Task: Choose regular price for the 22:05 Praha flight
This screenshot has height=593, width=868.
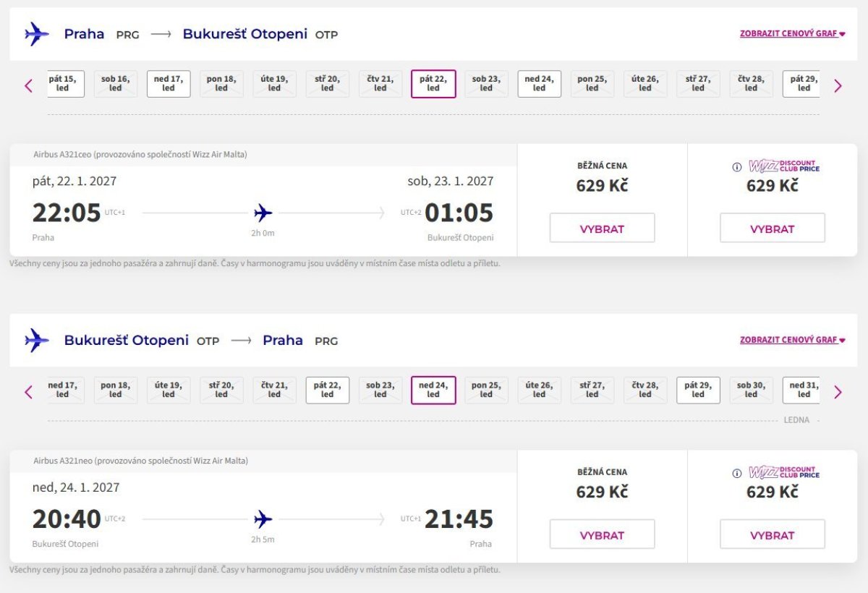Action: (602, 228)
